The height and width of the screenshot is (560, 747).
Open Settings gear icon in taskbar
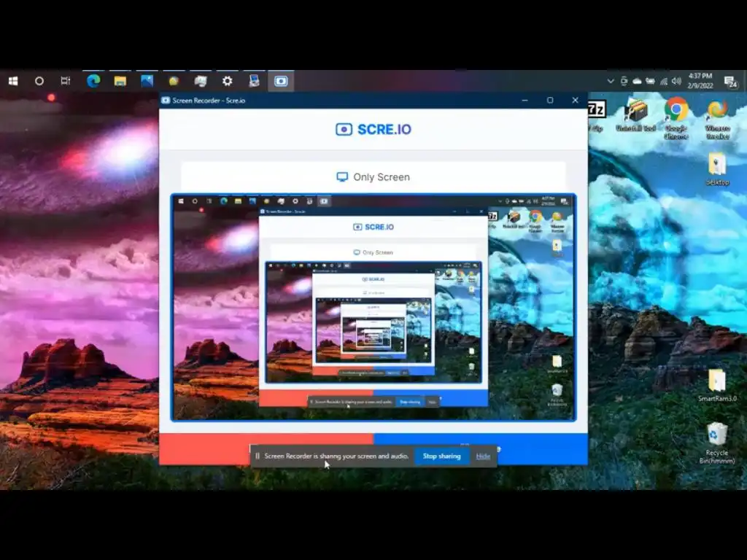coord(228,81)
